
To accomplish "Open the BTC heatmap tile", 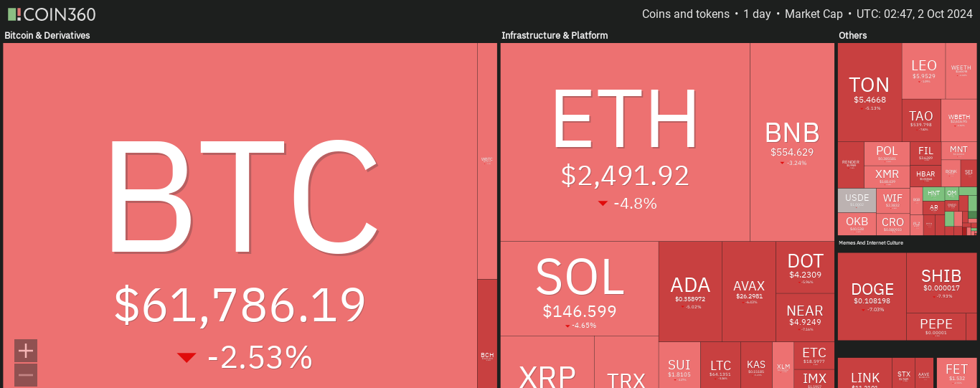I will [x=240, y=215].
